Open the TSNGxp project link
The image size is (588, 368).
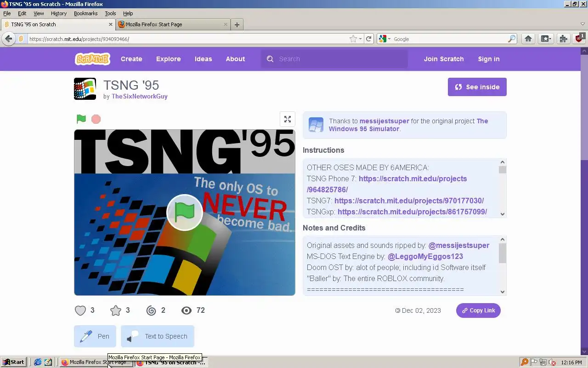[412, 212]
